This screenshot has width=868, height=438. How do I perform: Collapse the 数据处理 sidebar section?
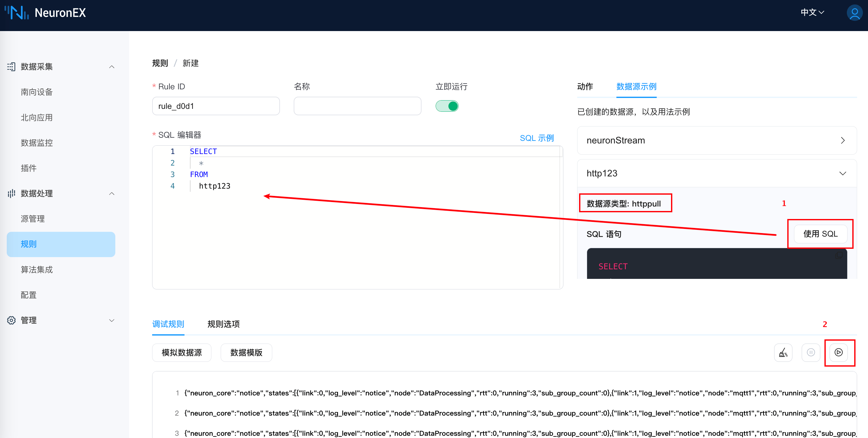click(112, 194)
